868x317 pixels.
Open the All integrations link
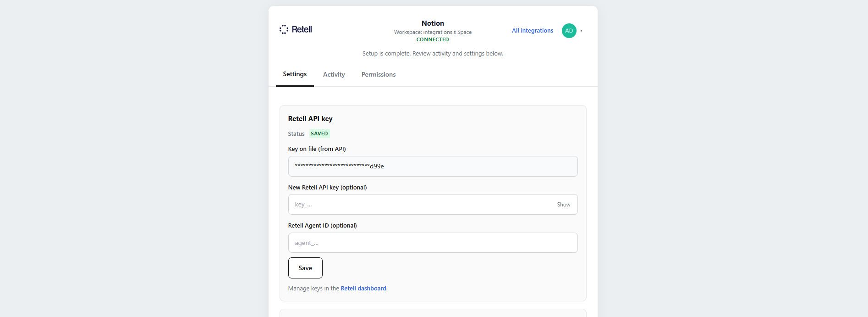tap(533, 31)
